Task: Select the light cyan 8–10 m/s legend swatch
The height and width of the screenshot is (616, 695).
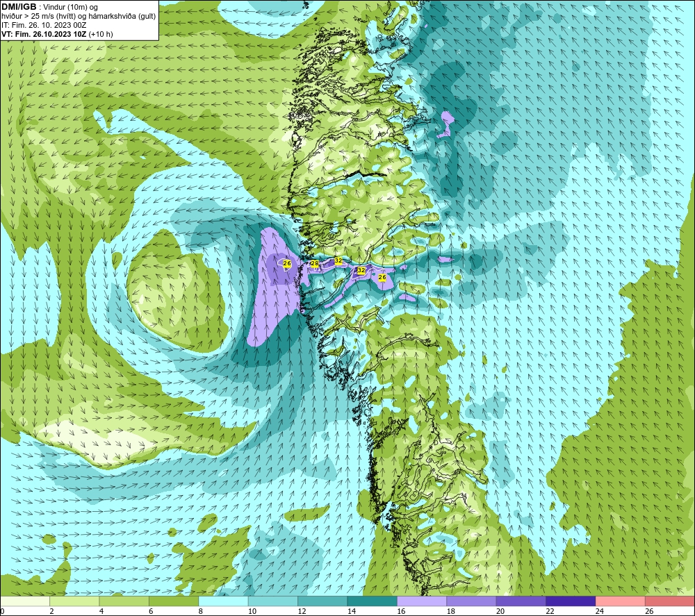Action: coord(223,601)
